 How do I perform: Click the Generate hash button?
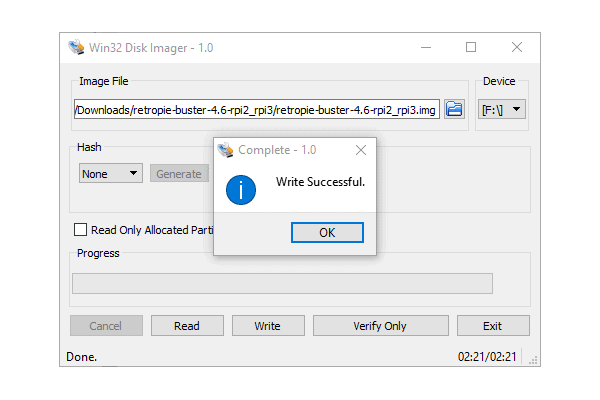point(179,173)
